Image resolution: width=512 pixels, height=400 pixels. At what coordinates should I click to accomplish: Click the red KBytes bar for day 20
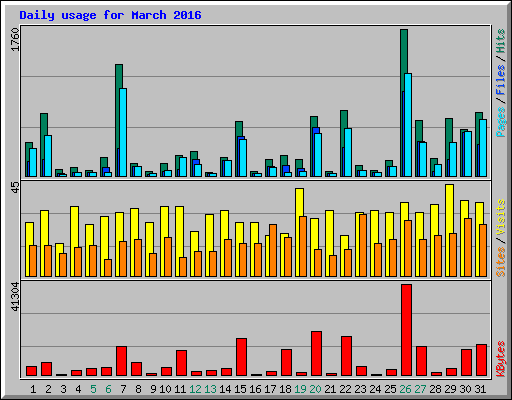tap(316, 353)
